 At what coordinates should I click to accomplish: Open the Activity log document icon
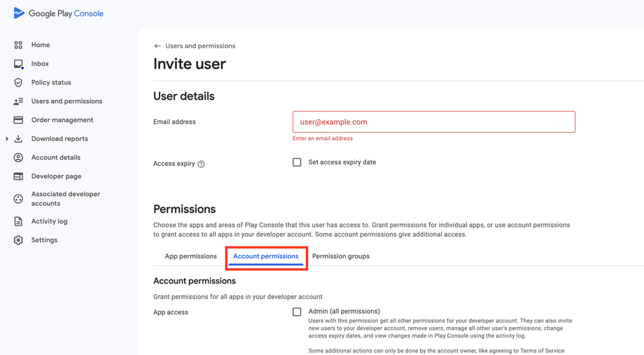pos(18,221)
